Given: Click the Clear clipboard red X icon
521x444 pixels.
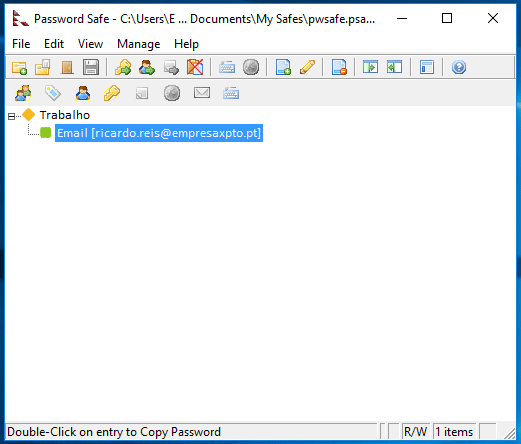Looking at the screenshot, I should coord(195,67).
